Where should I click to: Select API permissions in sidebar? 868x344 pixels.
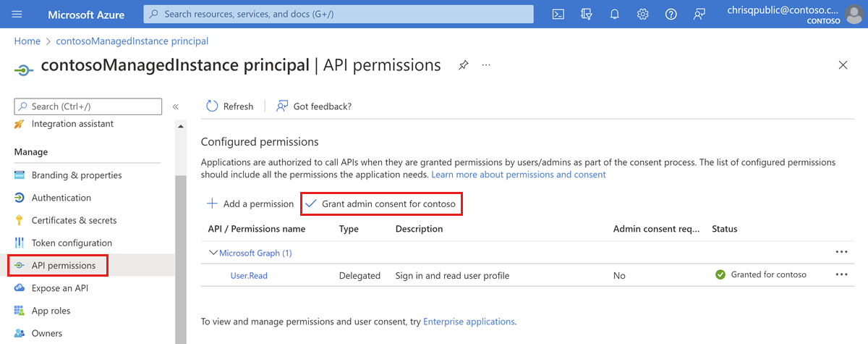click(58, 266)
